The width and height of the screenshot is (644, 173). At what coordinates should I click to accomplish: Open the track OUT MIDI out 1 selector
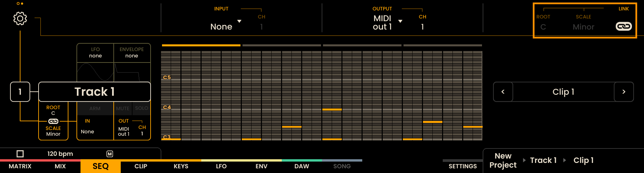(123, 131)
